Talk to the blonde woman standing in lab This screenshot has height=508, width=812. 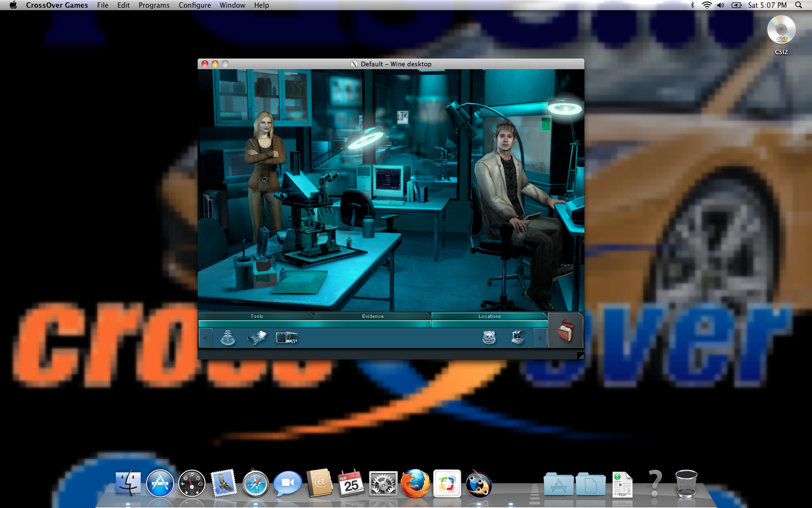pyautogui.click(x=265, y=177)
